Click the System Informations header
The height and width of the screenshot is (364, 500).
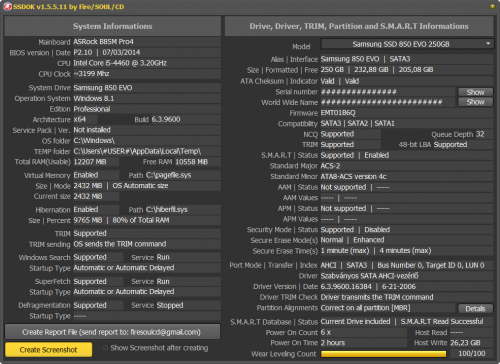[112, 26]
